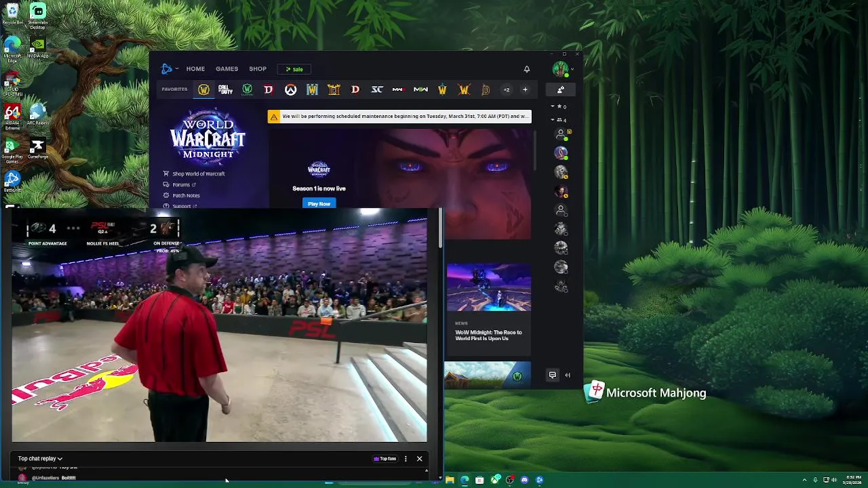Open Recycle Bin desktop icon
This screenshot has height=488, width=868.
[x=12, y=14]
